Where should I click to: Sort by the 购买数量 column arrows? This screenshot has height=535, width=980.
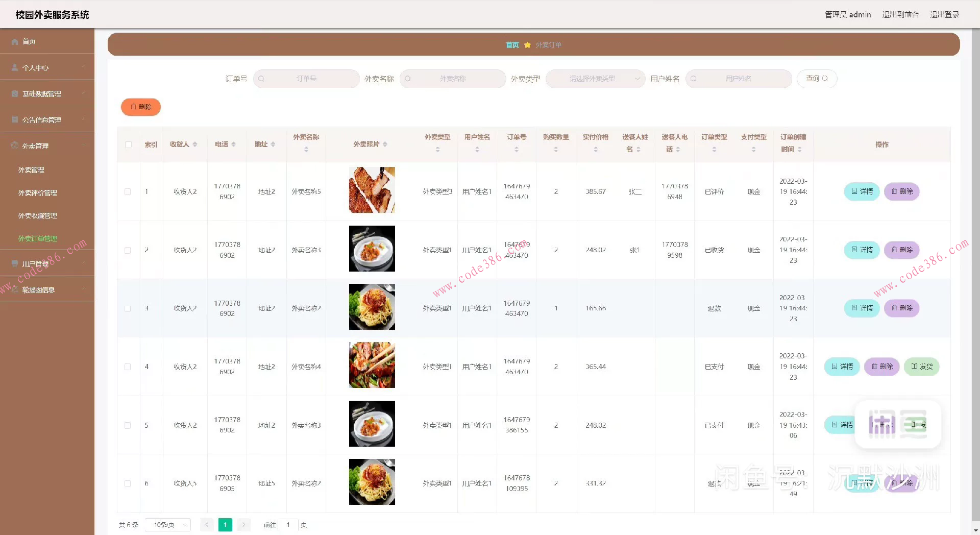pyautogui.click(x=556, y=150)
